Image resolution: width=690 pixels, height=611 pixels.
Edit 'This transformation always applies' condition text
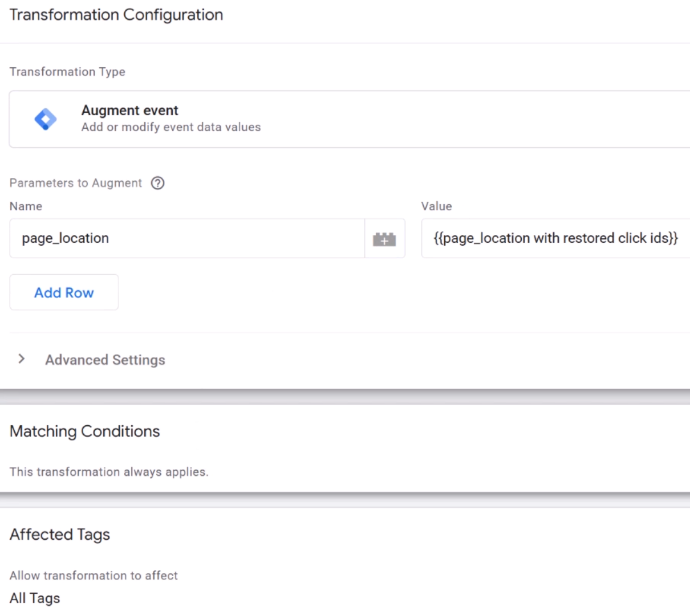click(x=109, y=472)
